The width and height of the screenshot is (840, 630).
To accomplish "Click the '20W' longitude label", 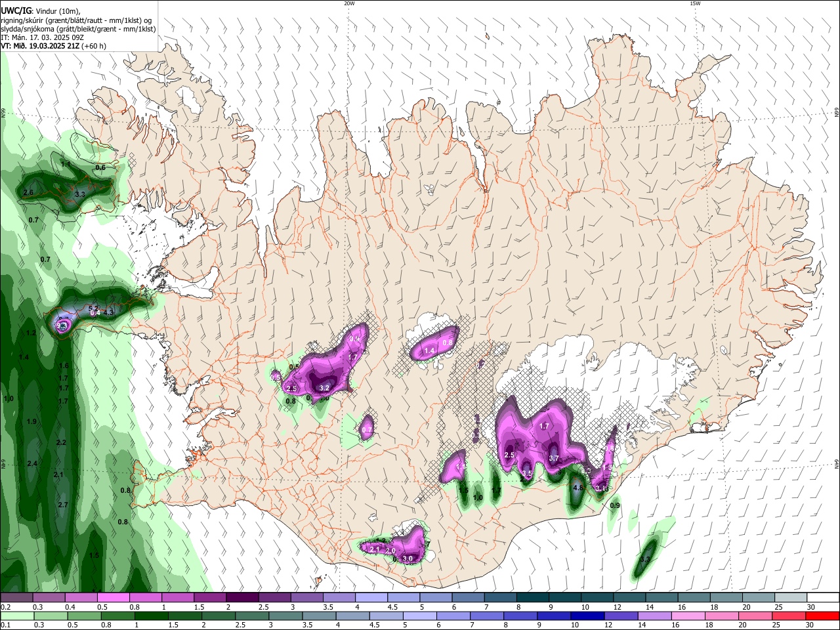I will pyautogui.click(x=349, y=3).
